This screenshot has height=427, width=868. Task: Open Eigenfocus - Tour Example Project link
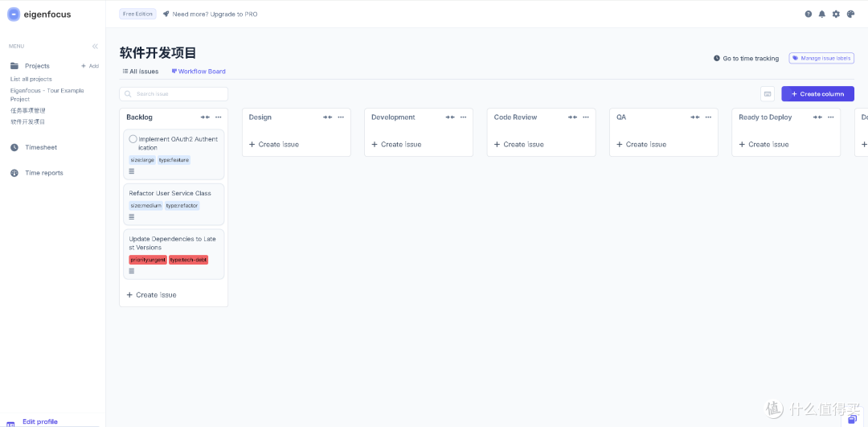pyautogui.click(x=47, y=95)
